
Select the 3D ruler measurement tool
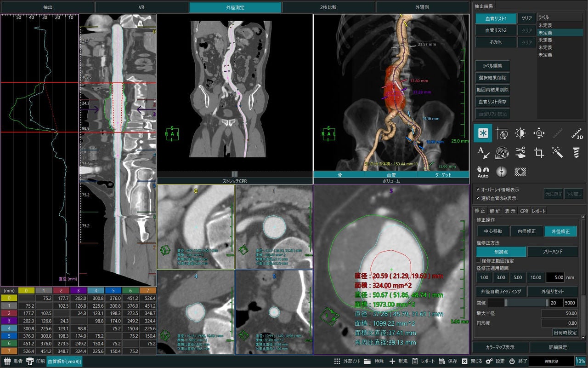577,133
